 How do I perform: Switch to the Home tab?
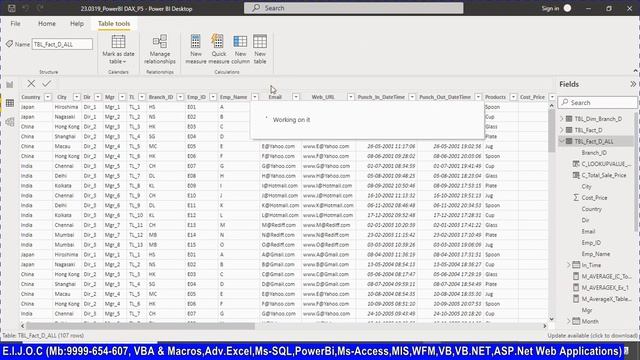47,24
